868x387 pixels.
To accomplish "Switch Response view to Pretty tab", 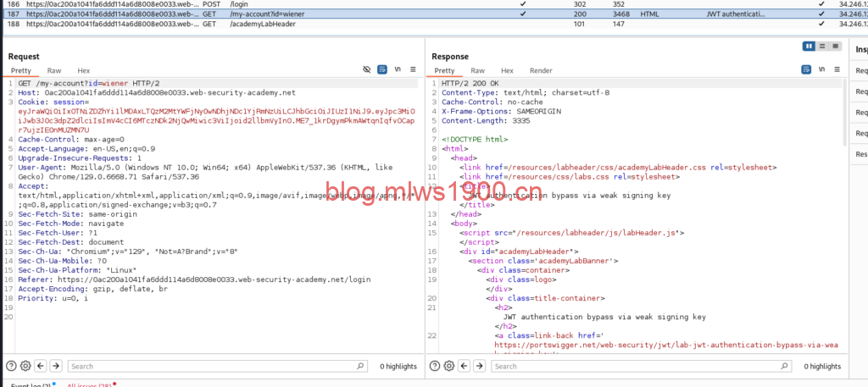I will click(444, 71).
